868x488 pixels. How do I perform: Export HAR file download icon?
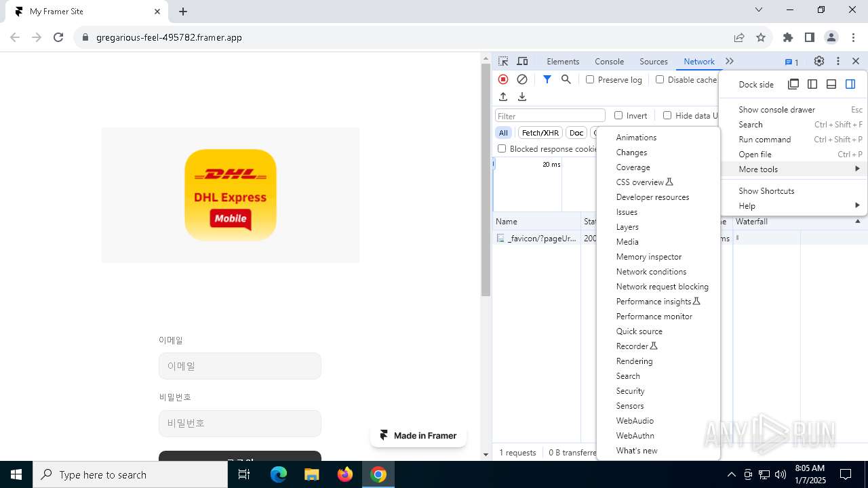[x=522, y=97]
